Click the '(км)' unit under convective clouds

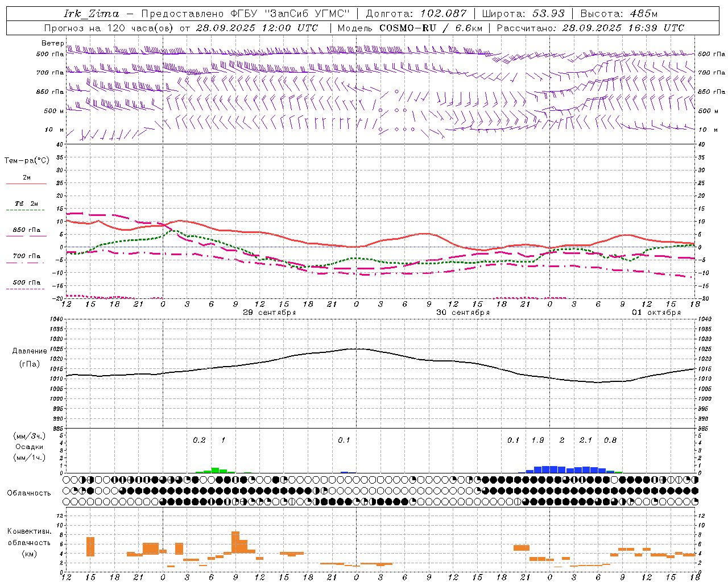click(x=30, y=554)
